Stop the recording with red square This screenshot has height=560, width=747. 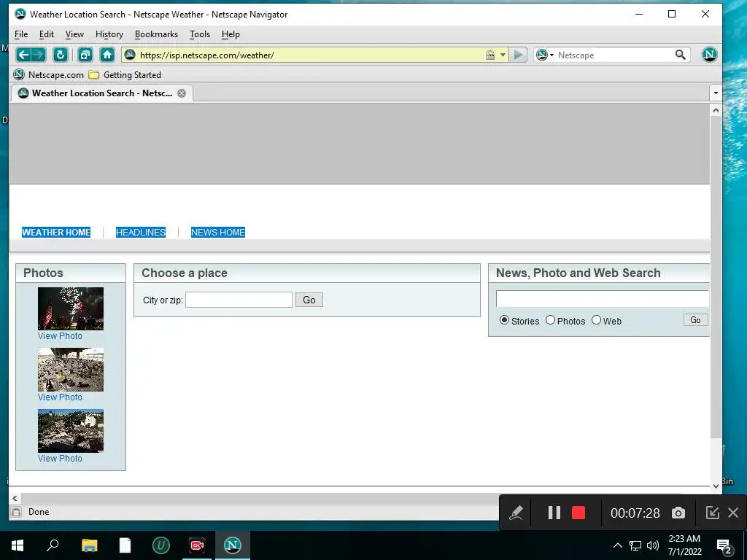578,513
